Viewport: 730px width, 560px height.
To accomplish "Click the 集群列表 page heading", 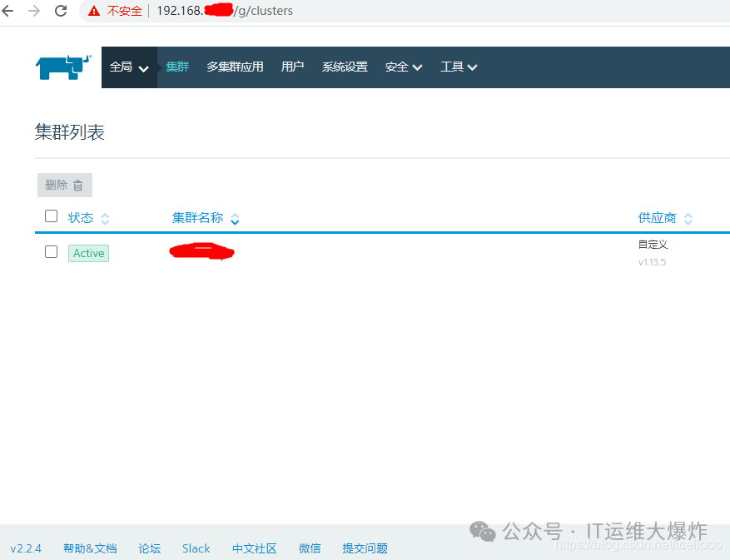I will (x=69, y=132).
